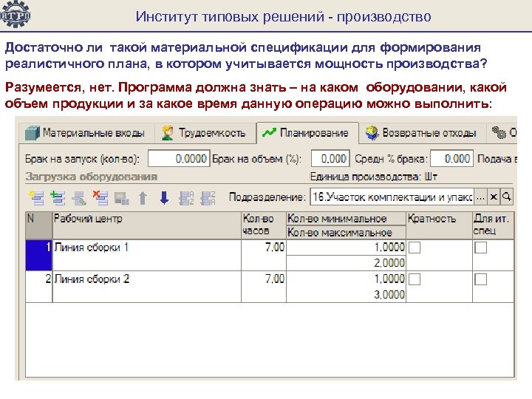Click the Для ит. спец column header
Viewport: 532px width, 399px height.
[493, 225]
